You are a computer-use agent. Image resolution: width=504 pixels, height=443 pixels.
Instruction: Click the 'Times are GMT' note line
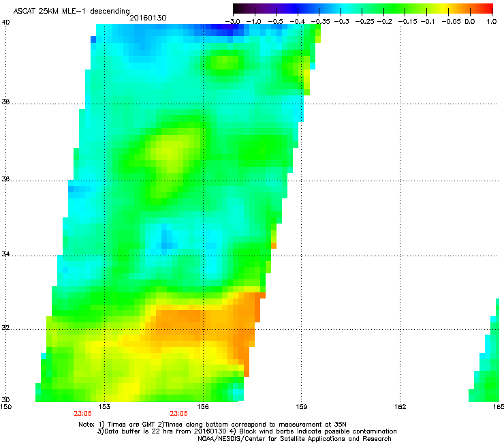pos(212,425)
